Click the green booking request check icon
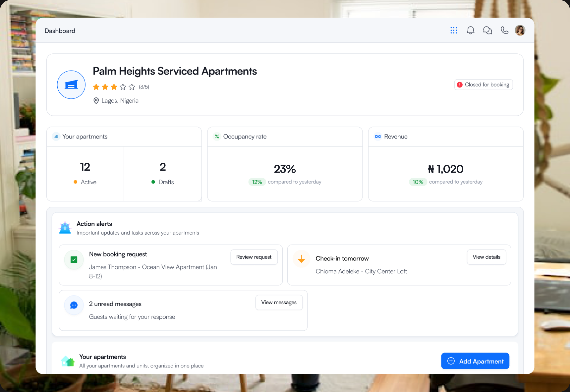Screen dimensions: 570x392 [74, 260]
